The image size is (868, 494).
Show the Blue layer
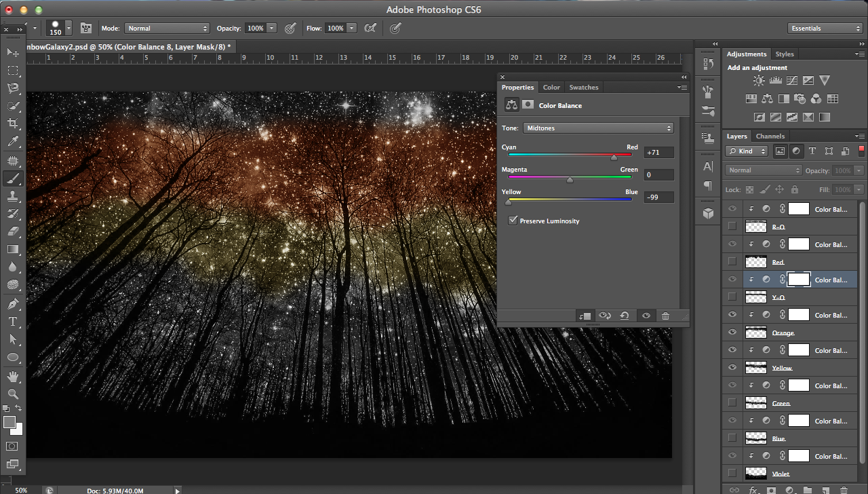(732, 438)
